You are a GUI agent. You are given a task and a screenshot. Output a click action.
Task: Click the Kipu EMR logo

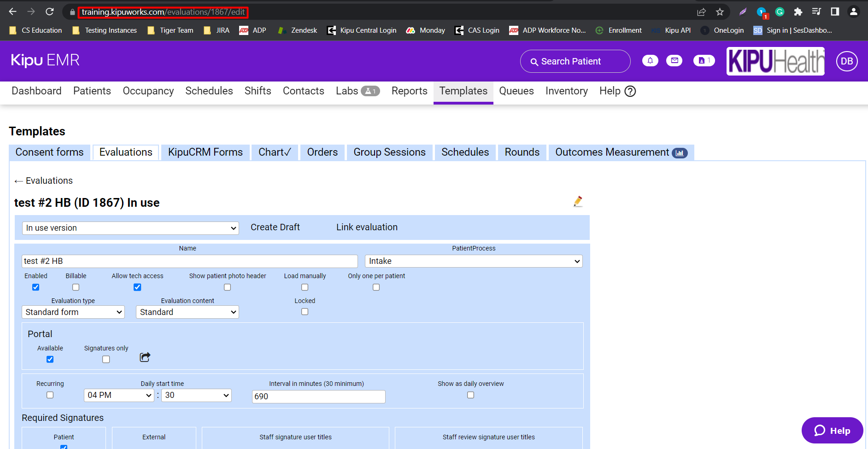tap(45, 60)
